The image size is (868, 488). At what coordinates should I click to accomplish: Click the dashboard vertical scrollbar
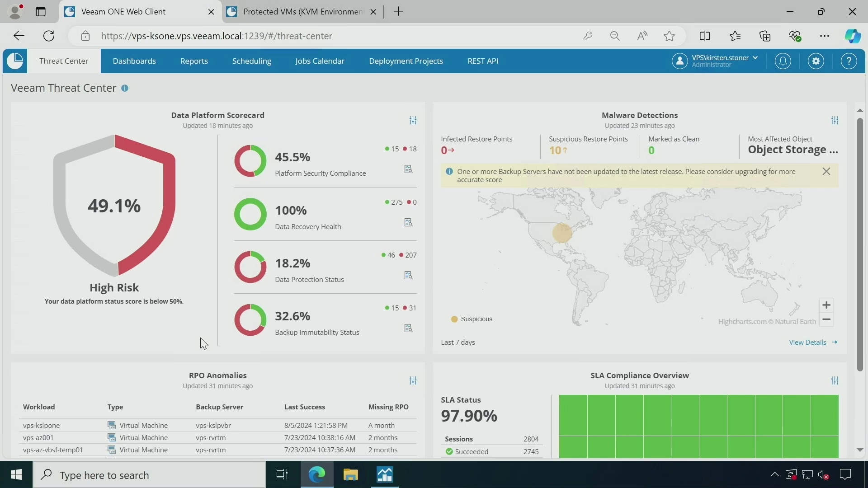tap(860, 244)
